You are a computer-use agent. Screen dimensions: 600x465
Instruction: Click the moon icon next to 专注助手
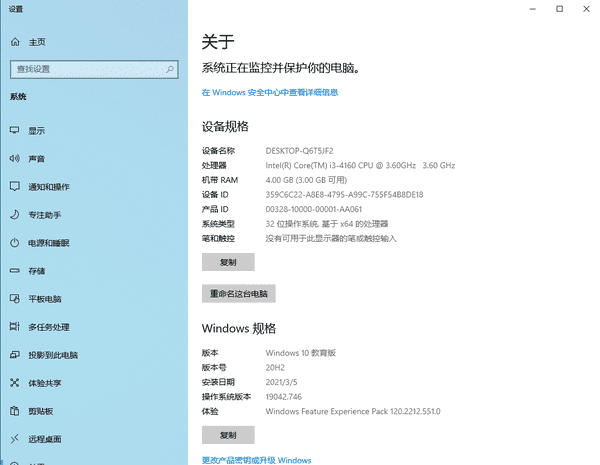coord(15,214)
